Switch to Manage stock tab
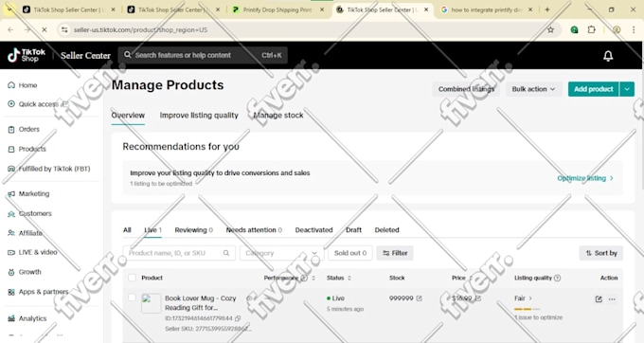Screen dimensions: 644x343 278,116
